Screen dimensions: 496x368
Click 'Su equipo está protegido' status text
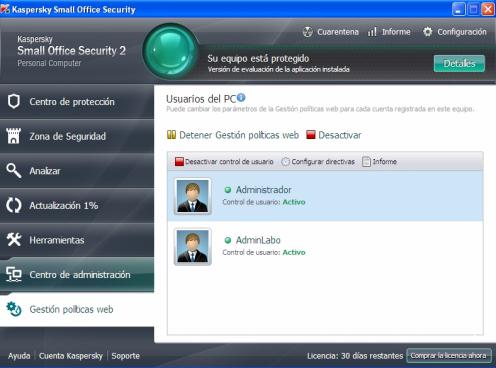click(x=258, y=58)
